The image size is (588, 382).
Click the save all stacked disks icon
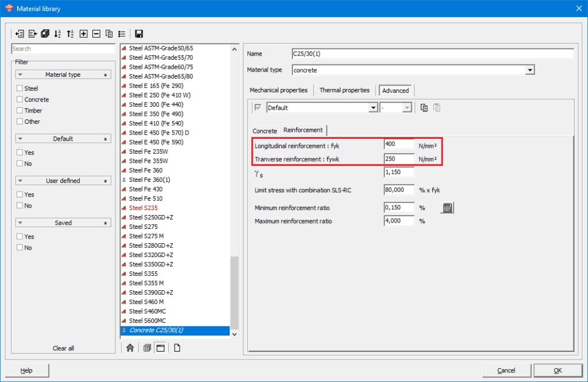point(45,34)
